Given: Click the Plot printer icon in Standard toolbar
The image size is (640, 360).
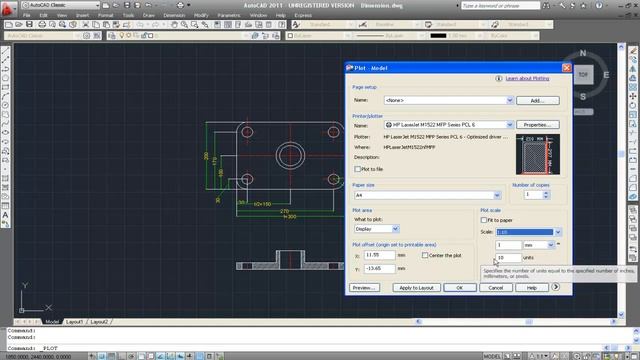Looking at the screenshot, I should (42, 25).
